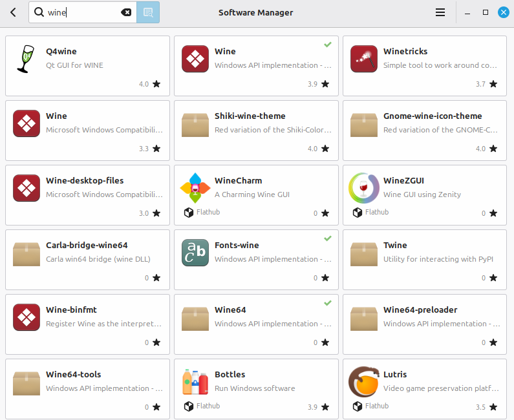Click 'Video game preservation platf…' description
Viewport: 514px width, 420px height.
[441, 388]
